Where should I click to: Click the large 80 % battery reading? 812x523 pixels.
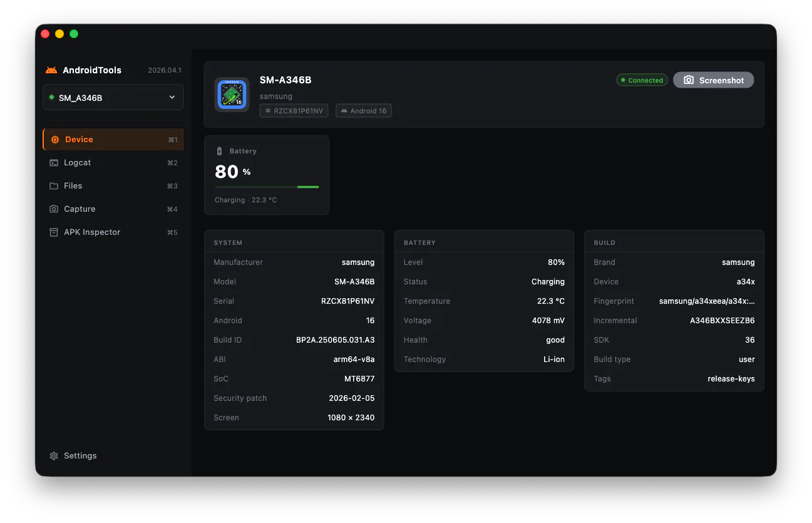[x=233, y=172]
